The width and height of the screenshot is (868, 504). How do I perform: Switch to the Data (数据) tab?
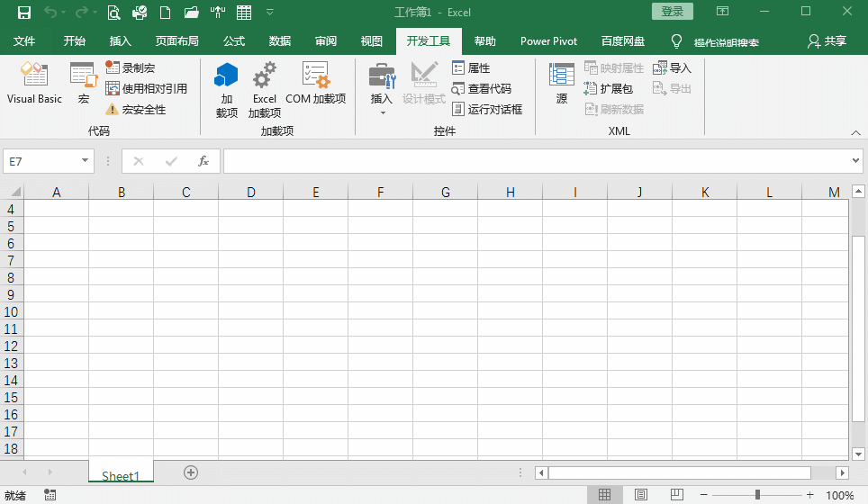click(280, 41)
